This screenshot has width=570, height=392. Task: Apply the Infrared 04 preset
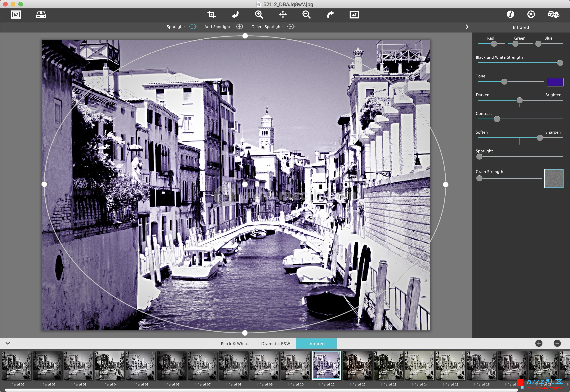click(x=109, y=365)
